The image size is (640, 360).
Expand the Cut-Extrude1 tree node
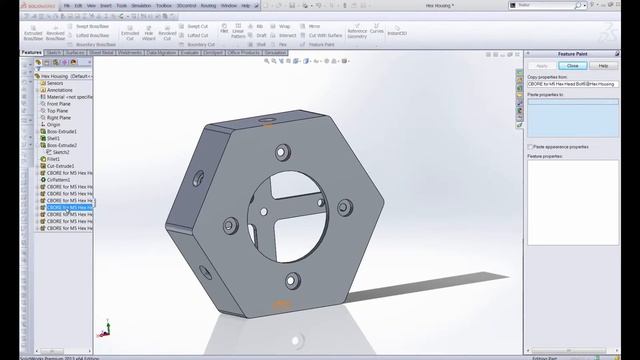(37, 166)
